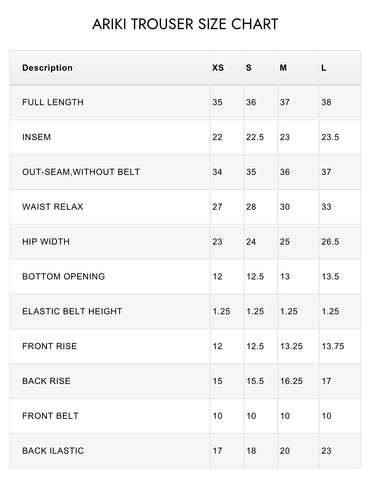Click the M size column header
Viewport: 367px width, 480px height.
point(283,68)
